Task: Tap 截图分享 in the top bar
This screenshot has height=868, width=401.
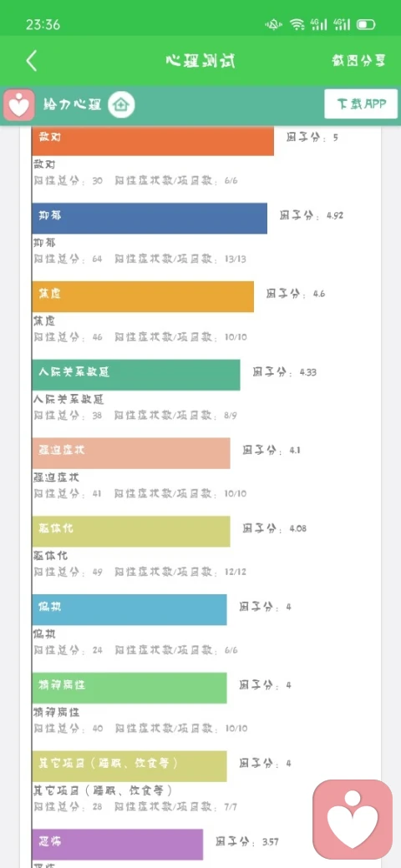Action: click(x=358, y=61)
